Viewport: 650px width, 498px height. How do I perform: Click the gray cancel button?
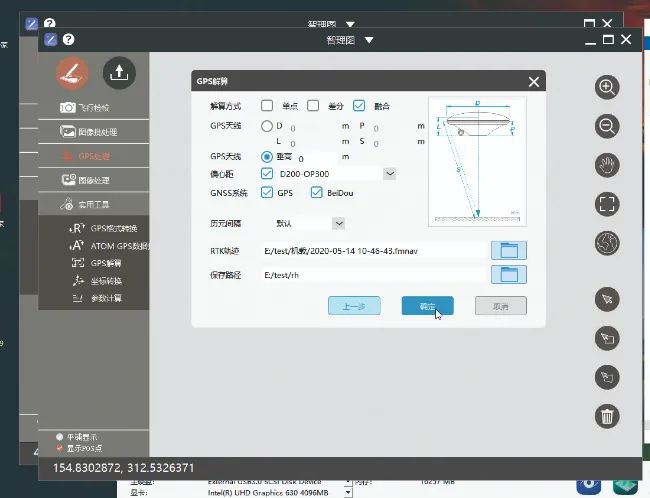click(x=501, y=306)
